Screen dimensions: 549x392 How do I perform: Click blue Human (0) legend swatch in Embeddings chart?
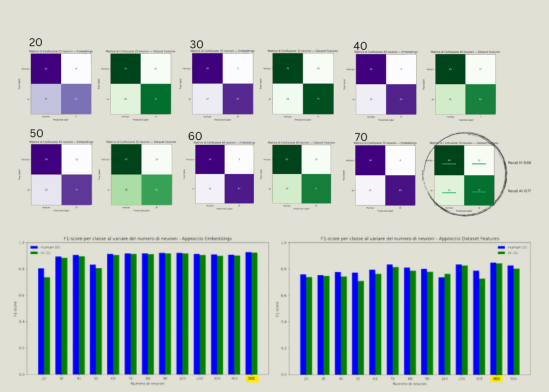point(34,247)
